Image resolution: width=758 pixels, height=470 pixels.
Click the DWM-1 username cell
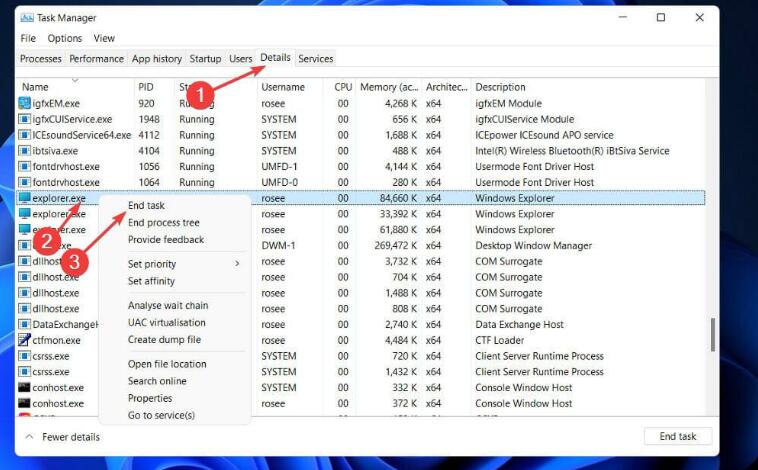click(x=278, y=245)
